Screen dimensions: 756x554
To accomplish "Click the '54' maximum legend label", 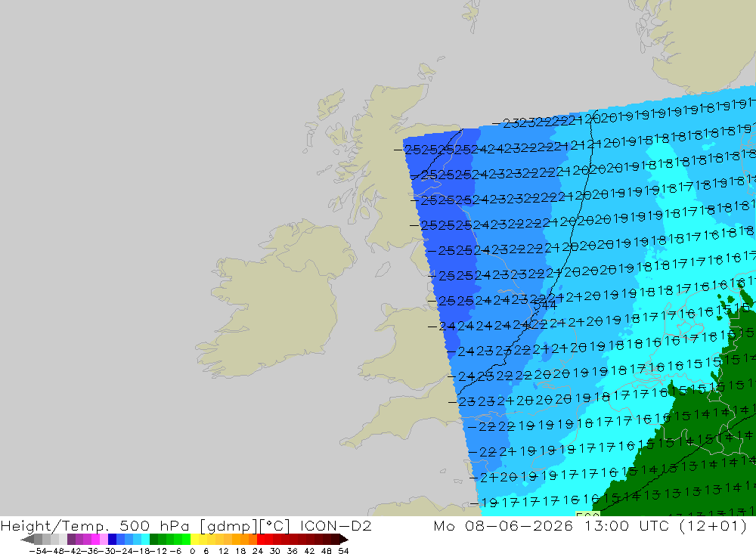I will click(x=343, y=551).
